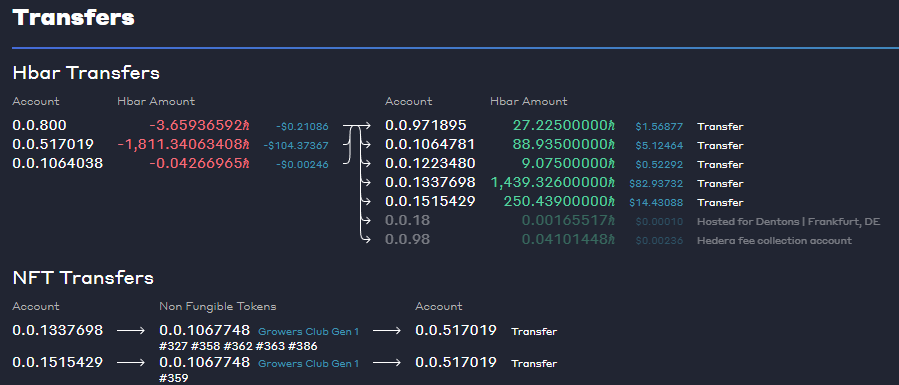Click the $0.00010 dollar value

pos(659,222)
